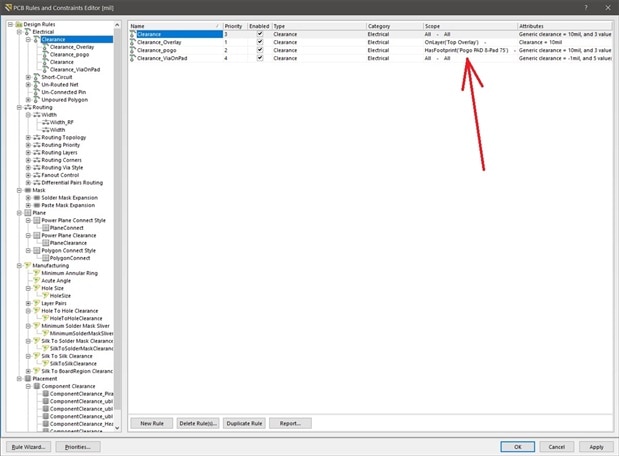
Task: Click the help question mark in title bar
Action: [x=586, y=8]
